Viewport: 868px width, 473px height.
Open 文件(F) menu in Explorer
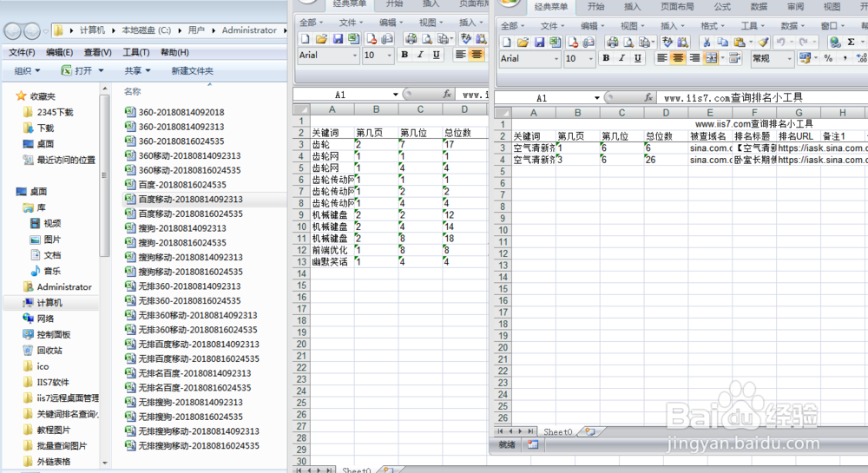[x=23, y=53]
